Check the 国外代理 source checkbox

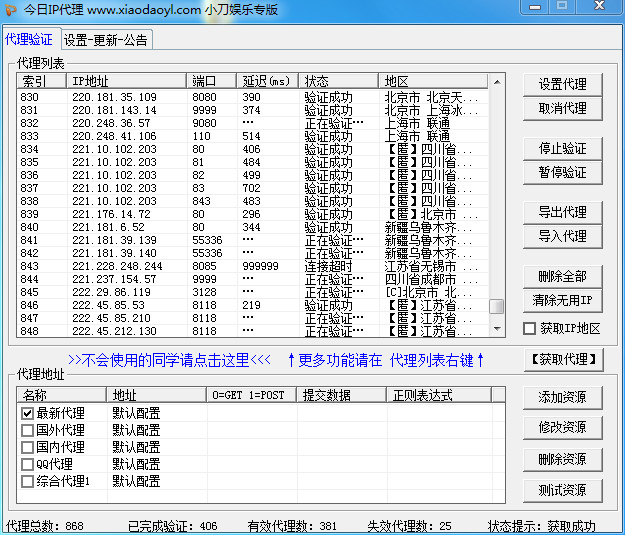(27, 430)
